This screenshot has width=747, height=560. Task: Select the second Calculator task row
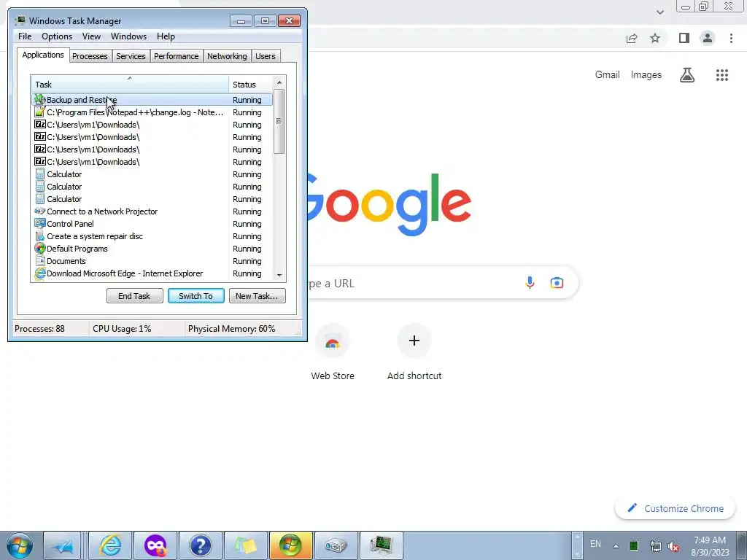152,186
